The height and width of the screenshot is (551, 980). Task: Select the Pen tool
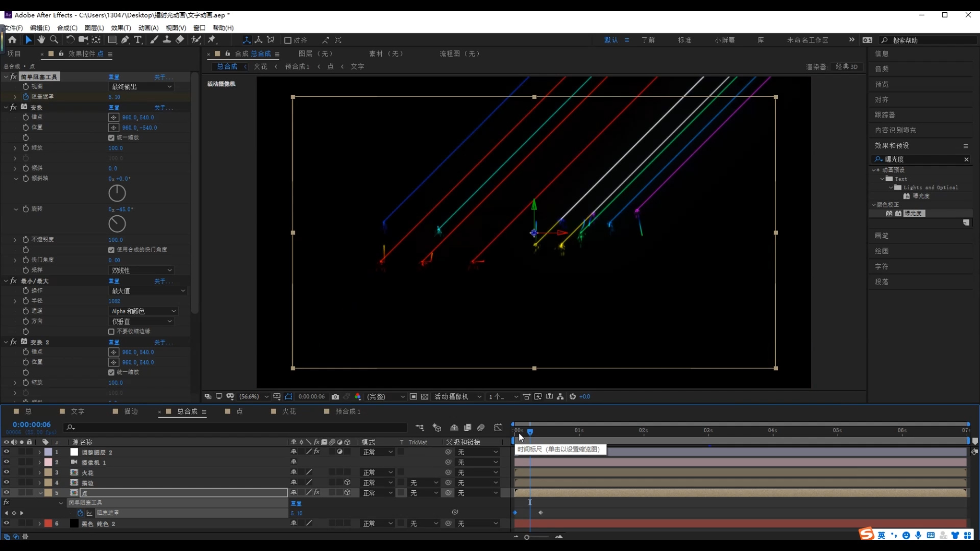[125, 40]
